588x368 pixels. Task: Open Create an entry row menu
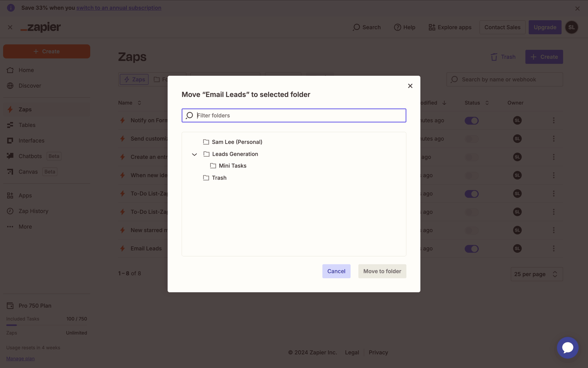pos(553,157)
